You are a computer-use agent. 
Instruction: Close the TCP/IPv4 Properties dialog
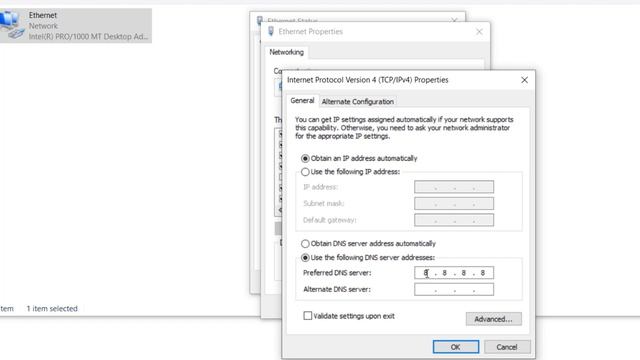point(524,80)
